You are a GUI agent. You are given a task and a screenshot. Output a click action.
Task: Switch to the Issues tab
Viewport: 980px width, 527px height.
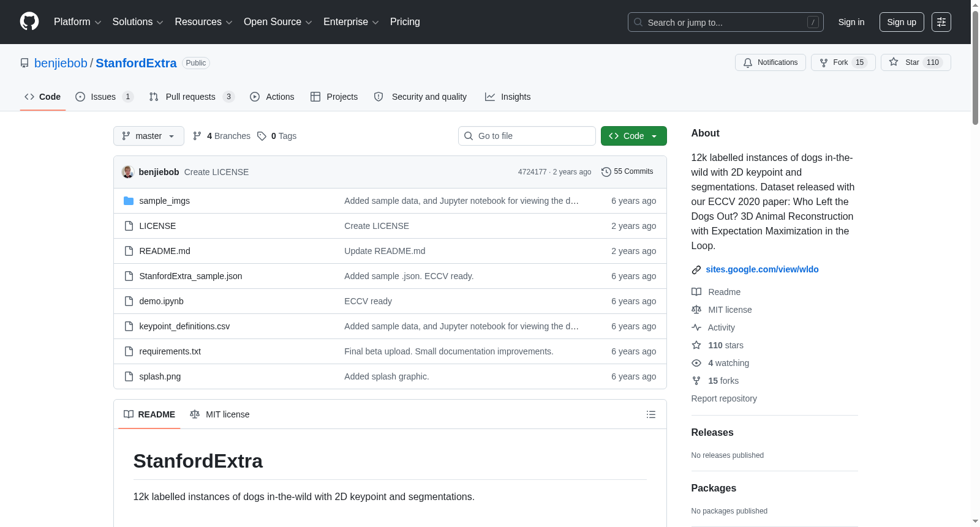click(105, 97)
